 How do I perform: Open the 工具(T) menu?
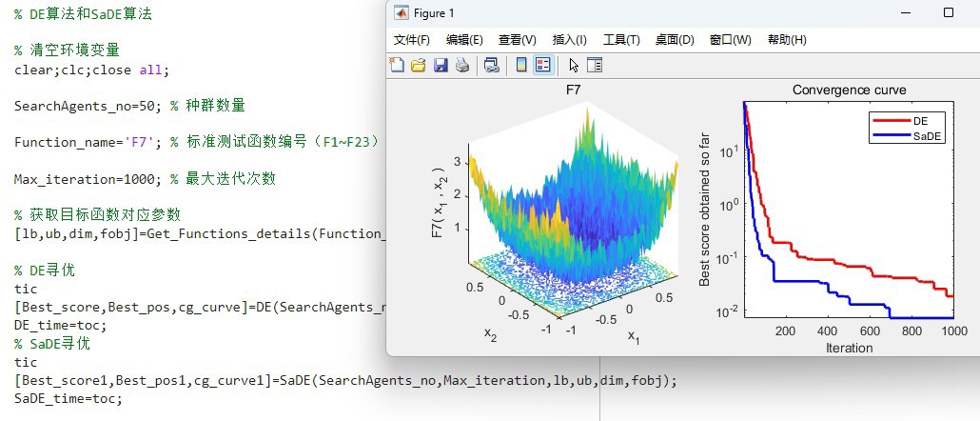click(x=621, y=40)
